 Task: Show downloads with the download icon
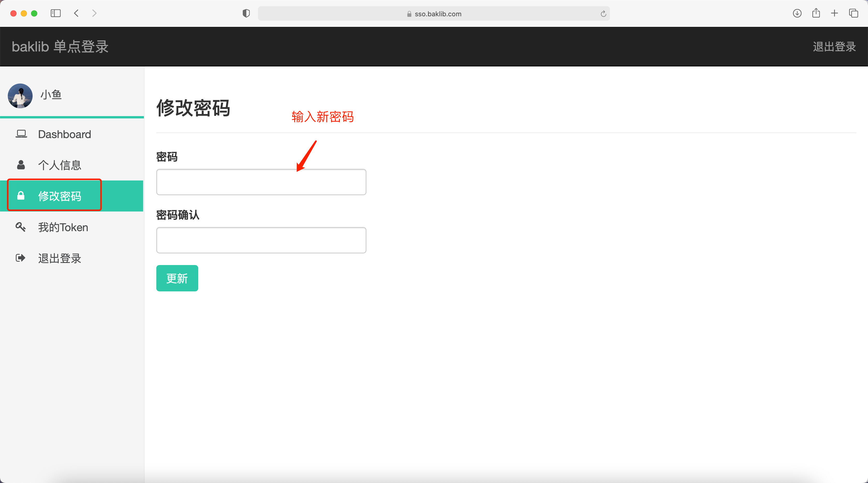click(797, 13)
